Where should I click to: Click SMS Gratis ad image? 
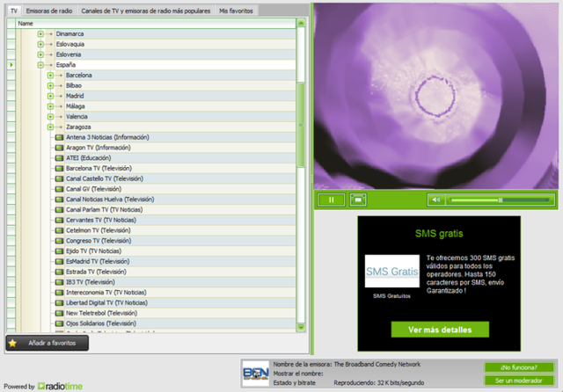click(x=392, y=271)
